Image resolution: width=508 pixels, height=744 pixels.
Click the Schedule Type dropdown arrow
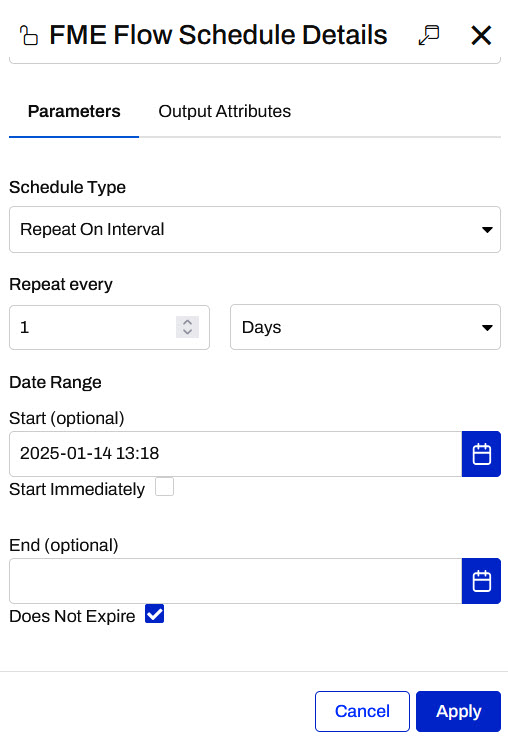[487, 230]
